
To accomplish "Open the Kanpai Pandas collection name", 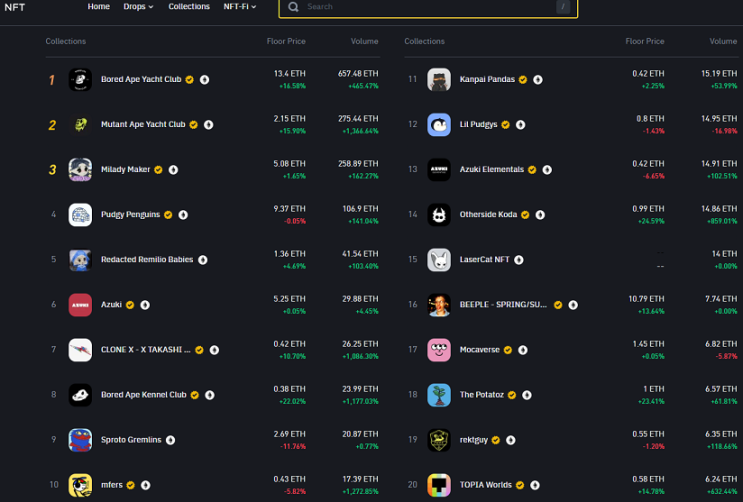I will 487,79.
